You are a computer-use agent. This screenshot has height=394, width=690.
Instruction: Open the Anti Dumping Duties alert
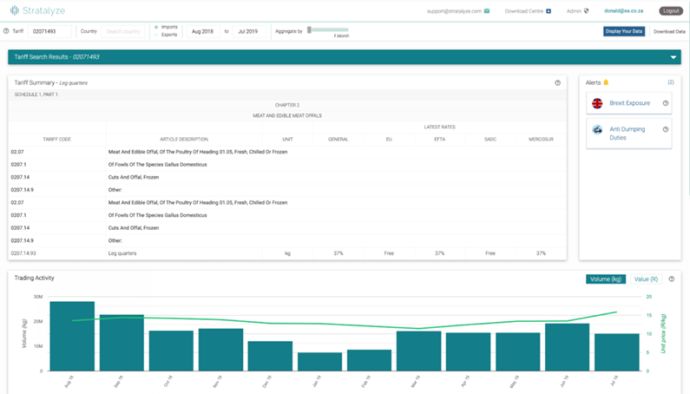(x=629, y=133)
